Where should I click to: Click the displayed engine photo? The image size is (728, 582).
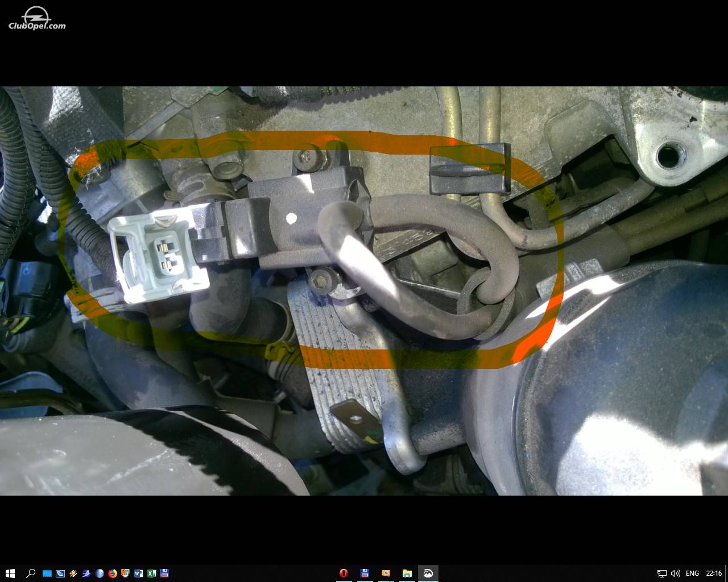click(364, 291)
